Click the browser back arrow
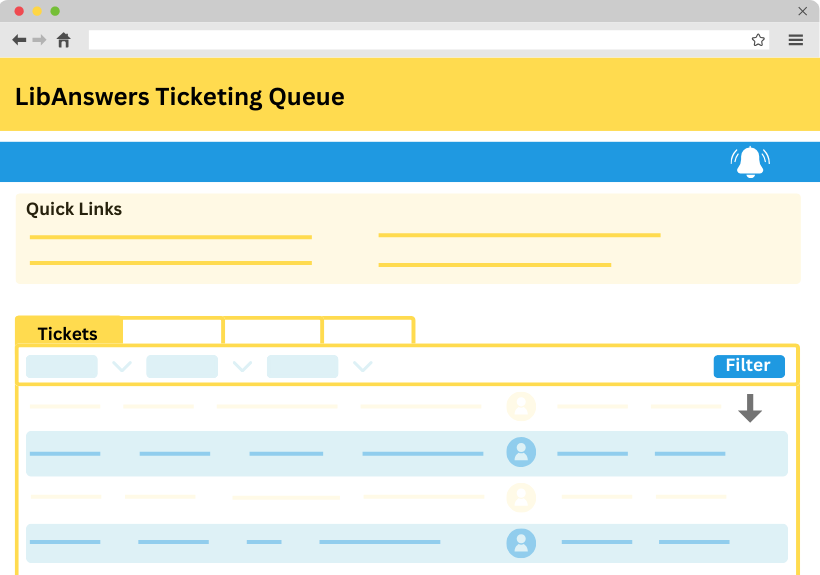Viewport: 820px width, 575px height. (19, 40)
